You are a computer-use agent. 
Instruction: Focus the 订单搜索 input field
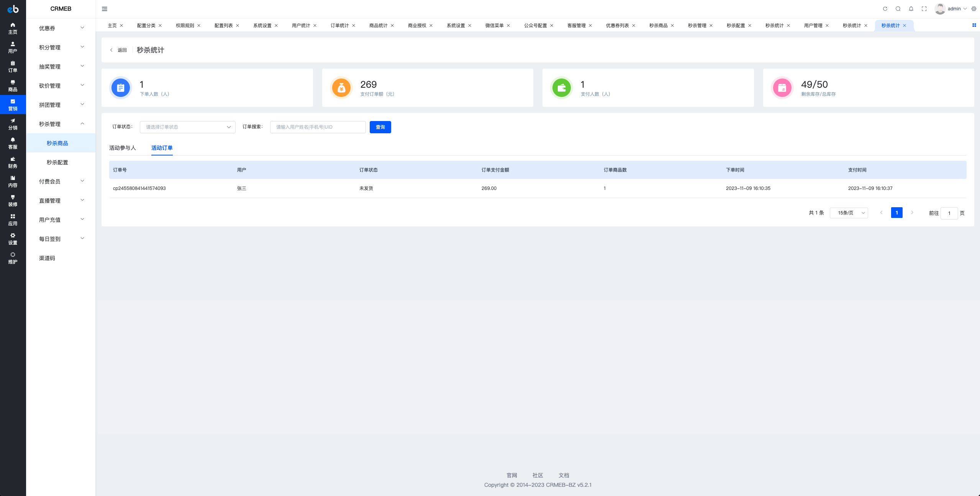318,127
